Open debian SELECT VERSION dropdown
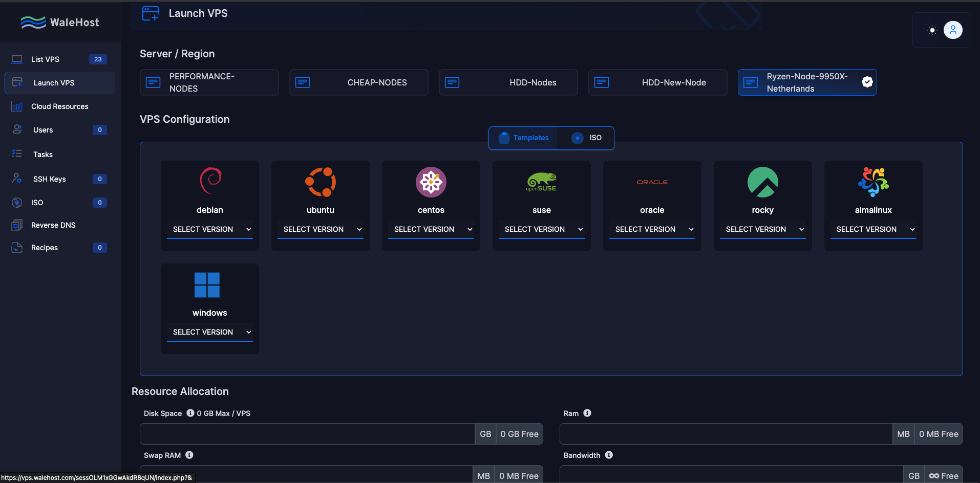Viewport: 980px width, 483px height. pyautogui.click(x=210, y=229)
